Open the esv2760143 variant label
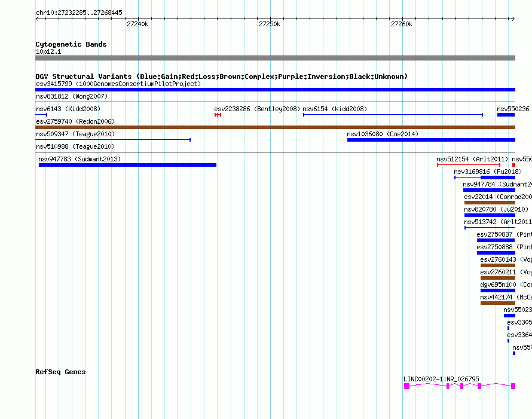 [x=506, y=259]
